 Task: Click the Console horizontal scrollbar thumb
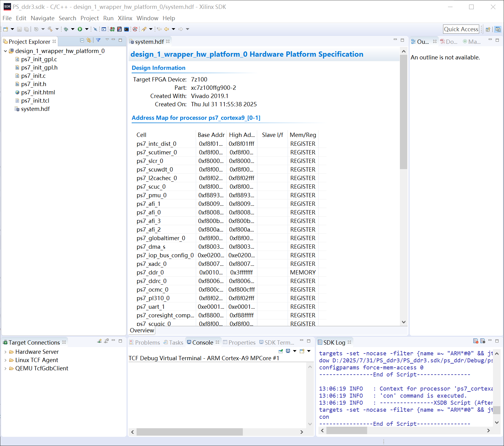190,432
